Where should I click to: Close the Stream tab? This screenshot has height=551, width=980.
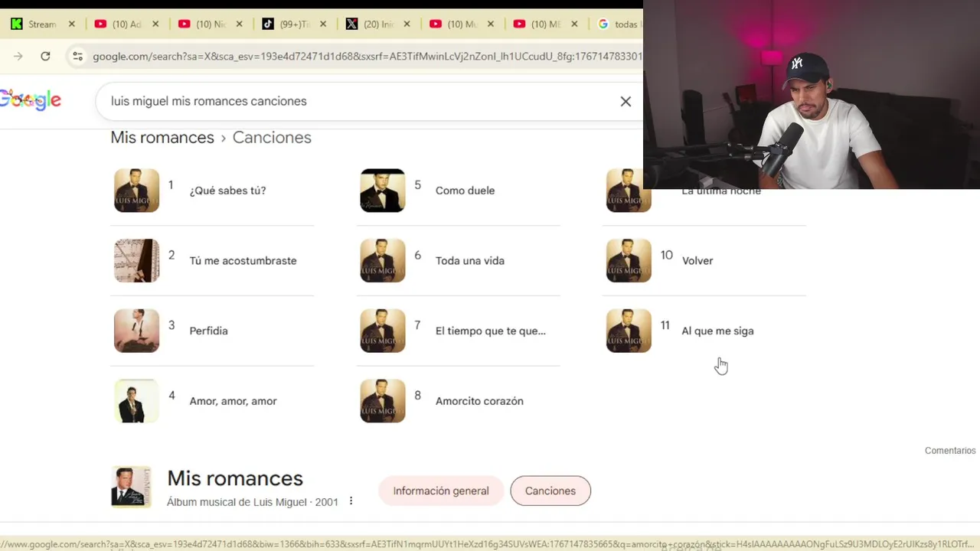point(72,24)
